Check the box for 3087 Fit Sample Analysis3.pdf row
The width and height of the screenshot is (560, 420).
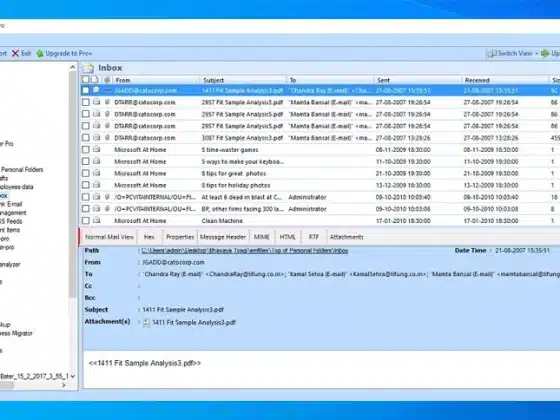point(86,138)
